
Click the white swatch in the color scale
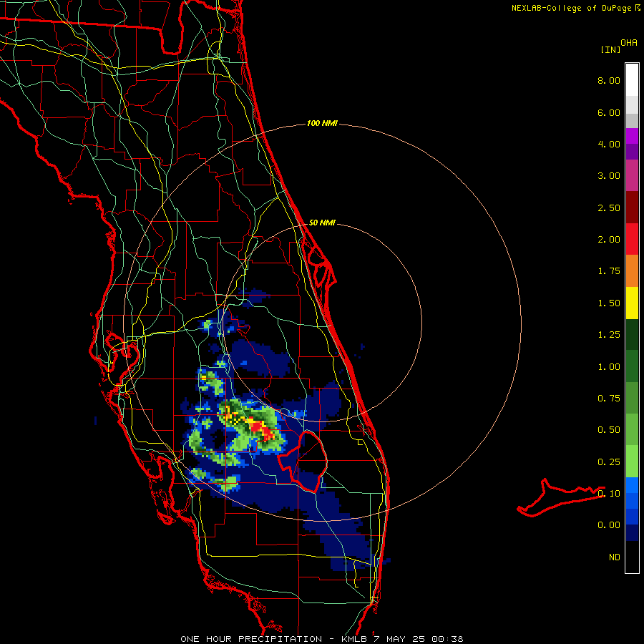pos(632,80)
